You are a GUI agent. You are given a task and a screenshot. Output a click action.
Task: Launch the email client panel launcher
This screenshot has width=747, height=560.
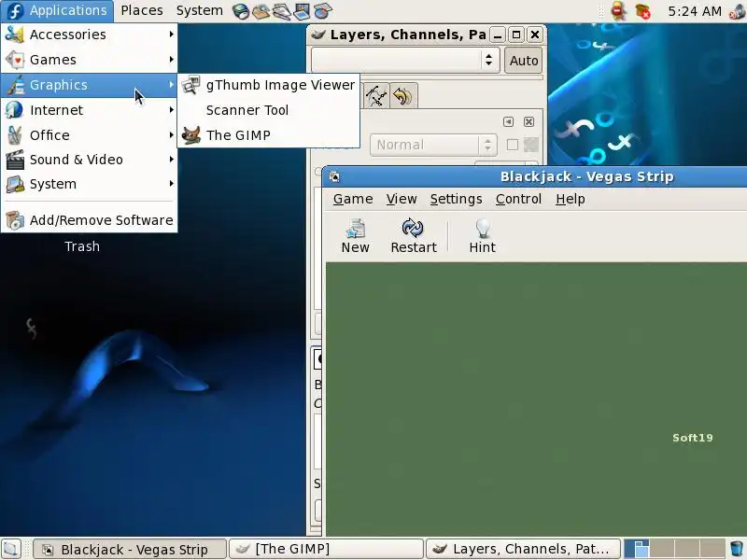point(261,11)
